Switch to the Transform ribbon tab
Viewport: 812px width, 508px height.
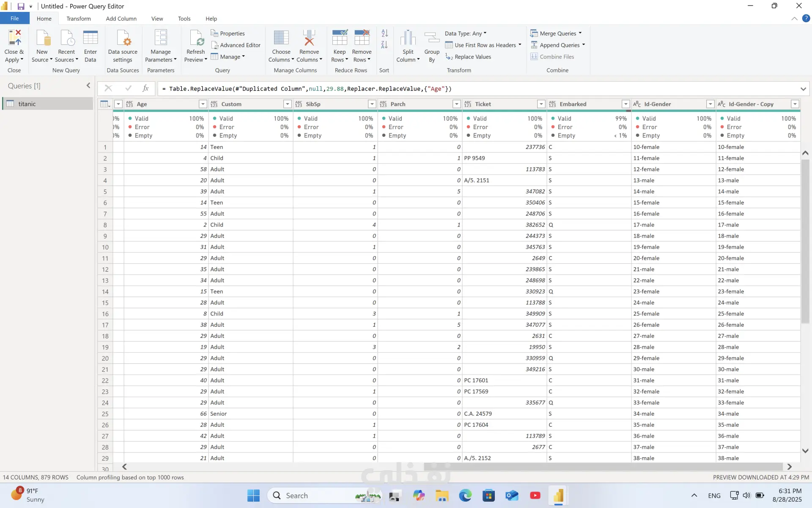(78, 19)
